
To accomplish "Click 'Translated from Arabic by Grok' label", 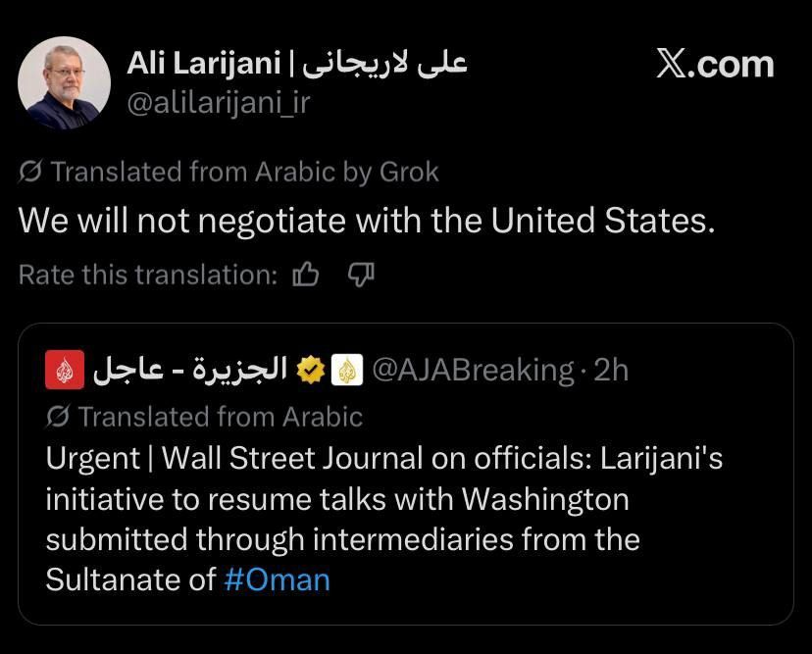I will coord(240,171).
